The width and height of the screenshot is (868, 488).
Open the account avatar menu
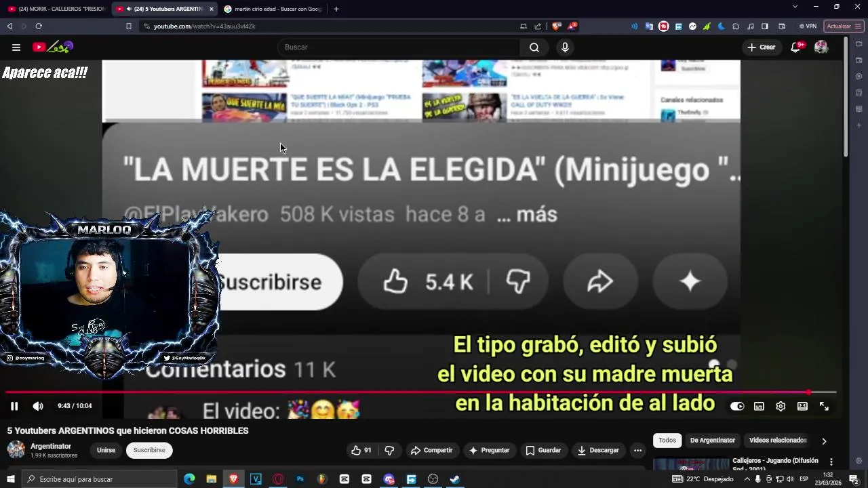821,47
